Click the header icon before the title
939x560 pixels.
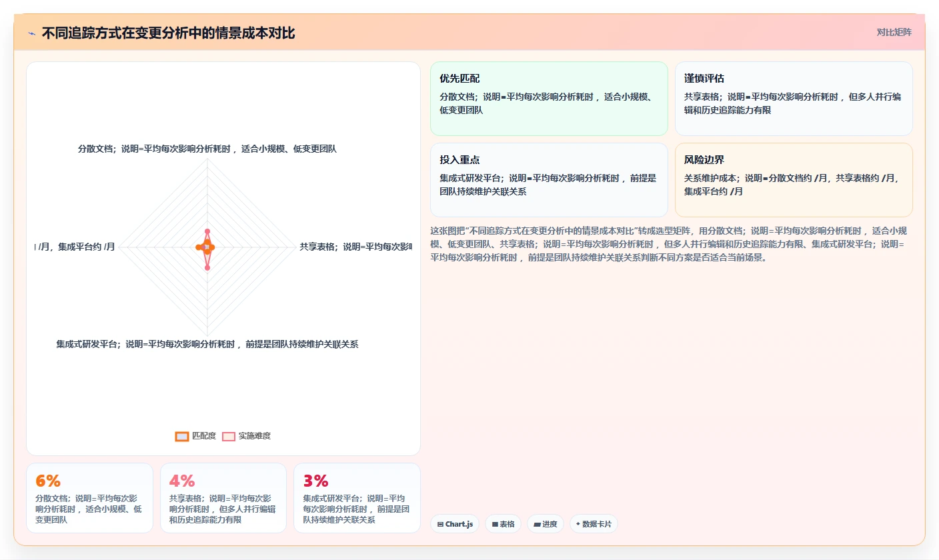pyautogui.click(x=32, y=33)
